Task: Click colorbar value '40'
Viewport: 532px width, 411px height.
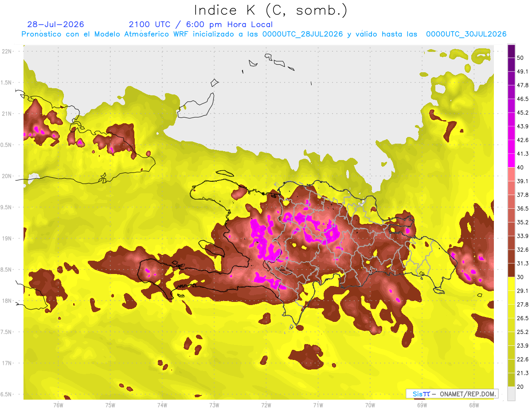Action: pyautogui.click(x=521, y=167)
